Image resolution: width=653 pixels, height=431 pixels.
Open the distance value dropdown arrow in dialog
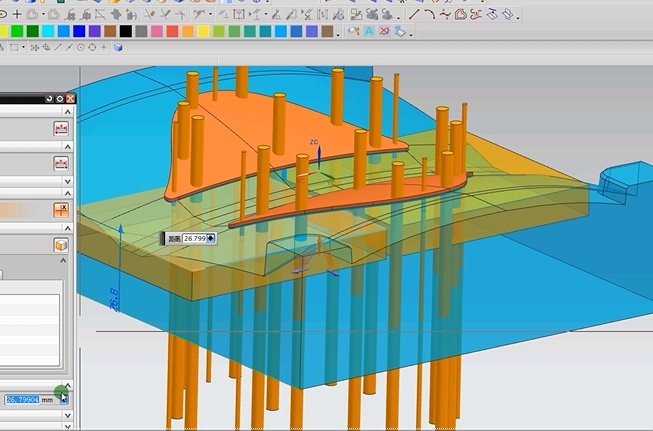[64, 399]
